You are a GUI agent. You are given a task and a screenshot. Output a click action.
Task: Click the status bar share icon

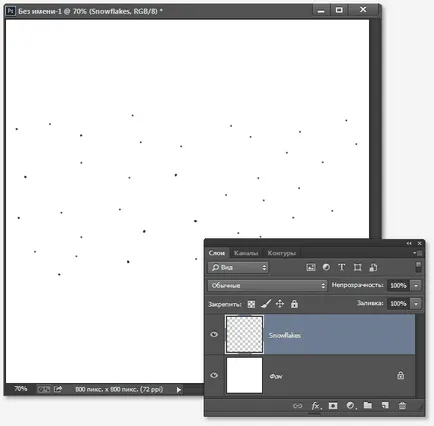58,389
